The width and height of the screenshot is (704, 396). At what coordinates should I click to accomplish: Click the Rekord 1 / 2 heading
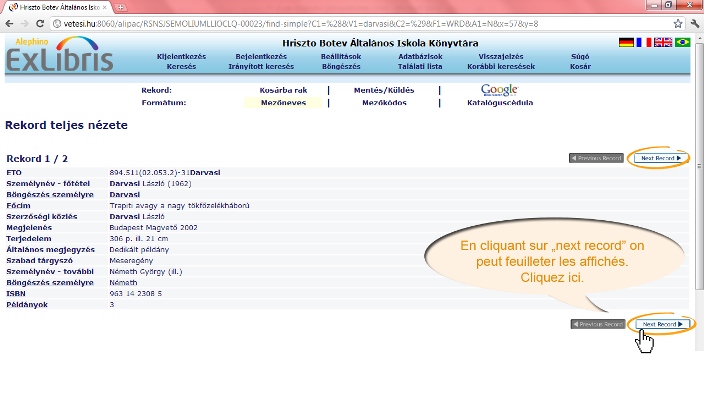[37, 158]
